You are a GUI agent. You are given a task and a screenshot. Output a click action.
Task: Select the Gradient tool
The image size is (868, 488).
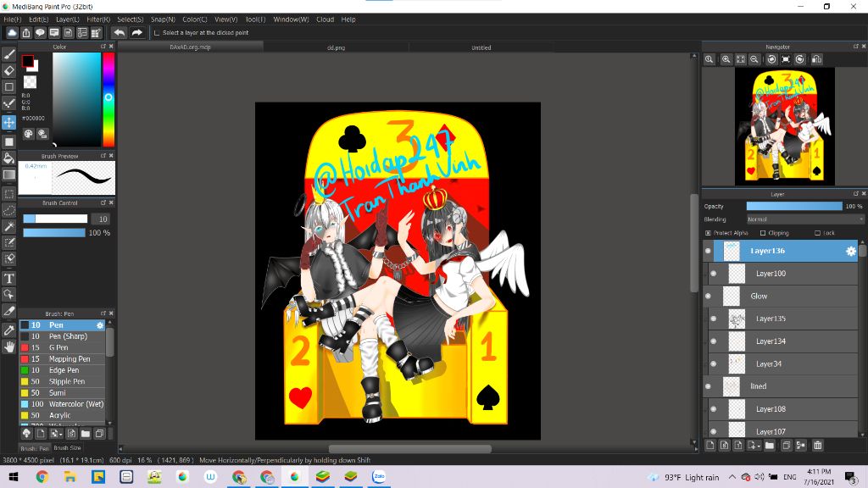point(8,175)
